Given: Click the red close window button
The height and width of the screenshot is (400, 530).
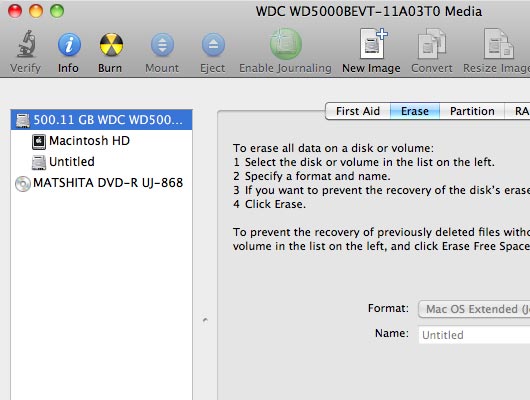Looking at the screenshot, I should (x=15, y=11).
